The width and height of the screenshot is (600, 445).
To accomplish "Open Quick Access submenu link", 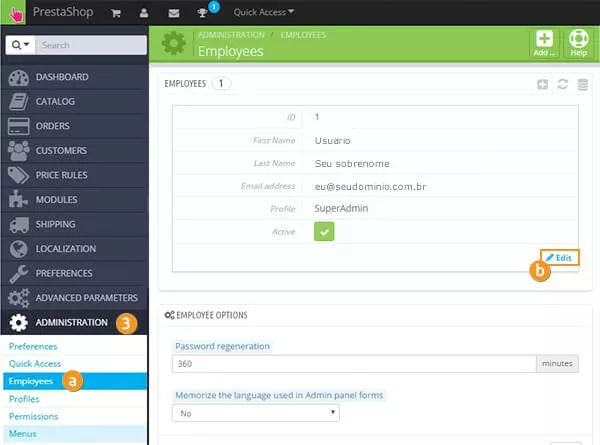I will pyautogui.click(x=35, y=363).
